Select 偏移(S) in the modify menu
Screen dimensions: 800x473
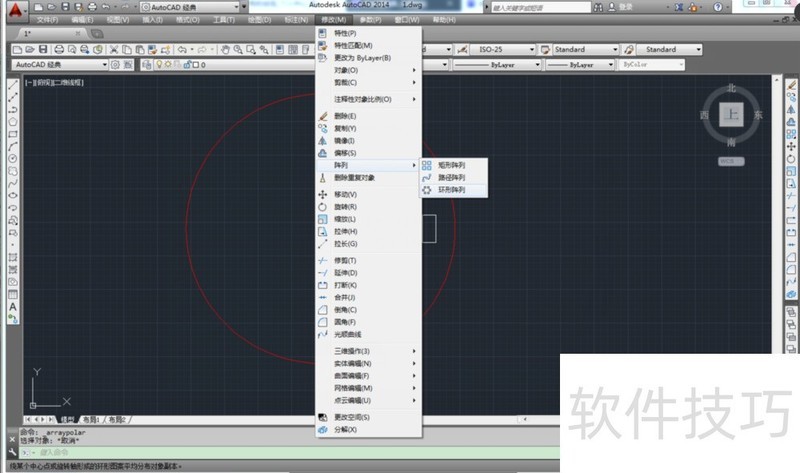tap(368, 153)
